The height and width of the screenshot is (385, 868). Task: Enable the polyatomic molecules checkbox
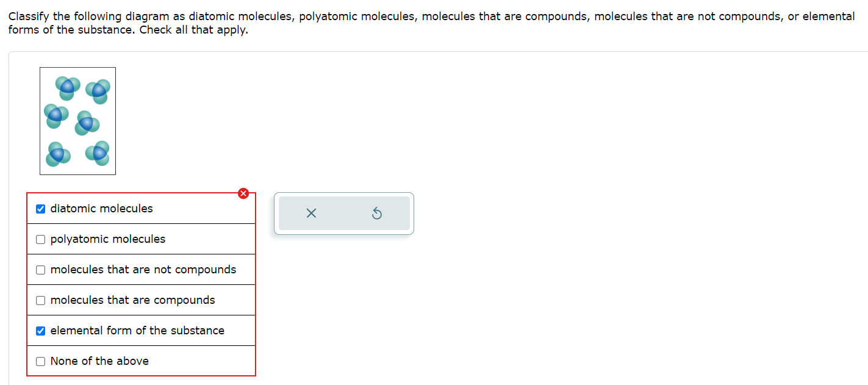point(40,239)
